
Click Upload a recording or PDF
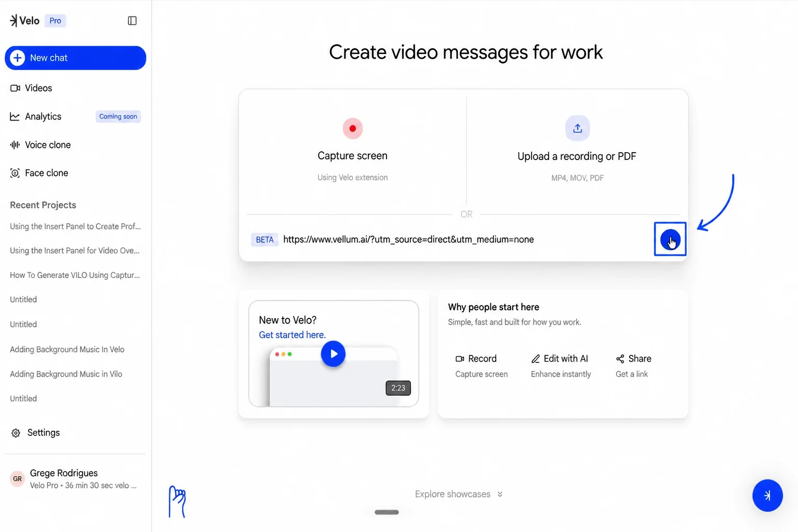pos(577,151)
